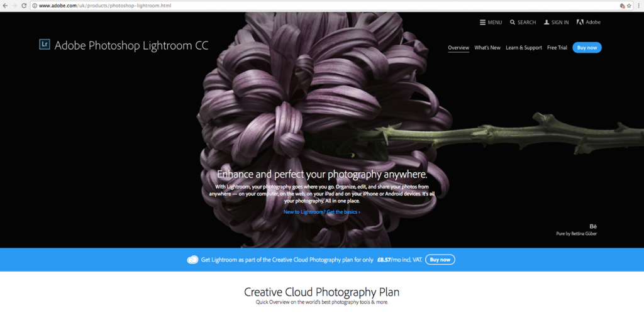Select the Overview tab
Viewport: 644px width, 320px height.
coord(458,48)
